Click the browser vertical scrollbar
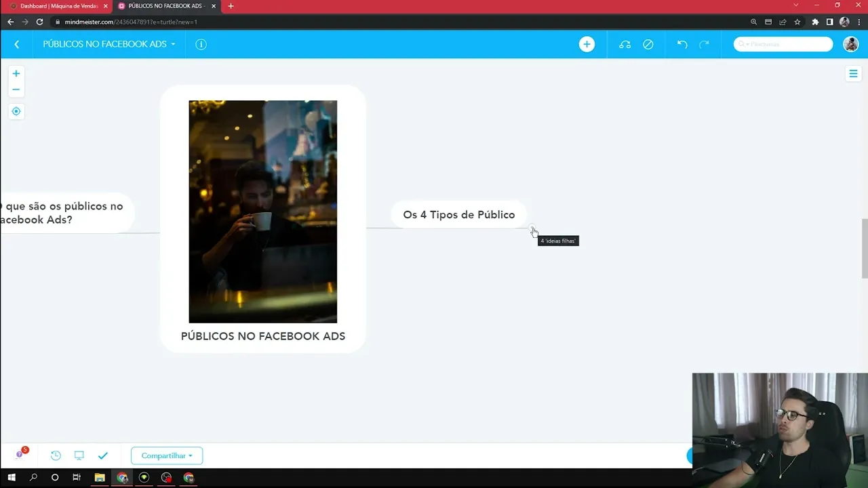The image size is (868, 488). [x=864, y=248]
